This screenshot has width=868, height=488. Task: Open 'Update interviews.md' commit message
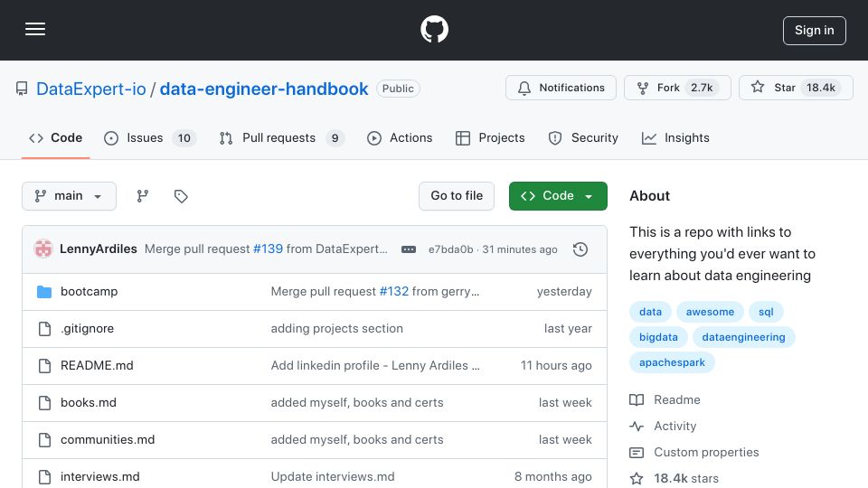[333, 477]
